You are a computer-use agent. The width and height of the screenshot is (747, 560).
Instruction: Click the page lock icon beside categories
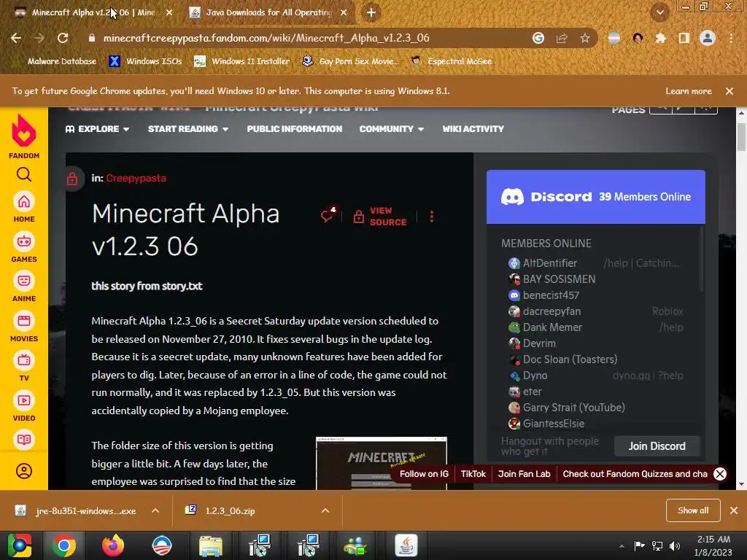(72, 179)
